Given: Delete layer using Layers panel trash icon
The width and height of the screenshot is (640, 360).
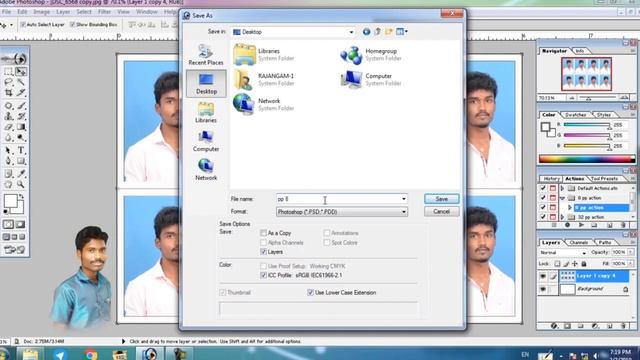Looking at the screenshot, I should point(623,326).
